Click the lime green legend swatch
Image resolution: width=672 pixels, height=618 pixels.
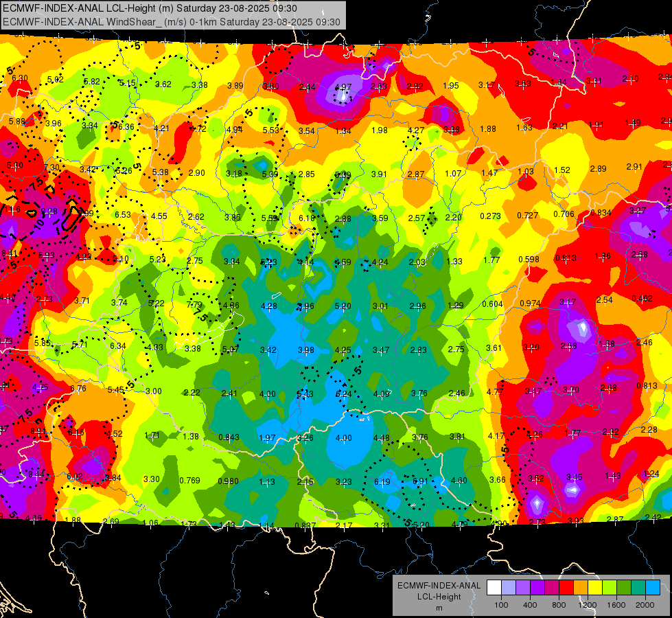610,588
